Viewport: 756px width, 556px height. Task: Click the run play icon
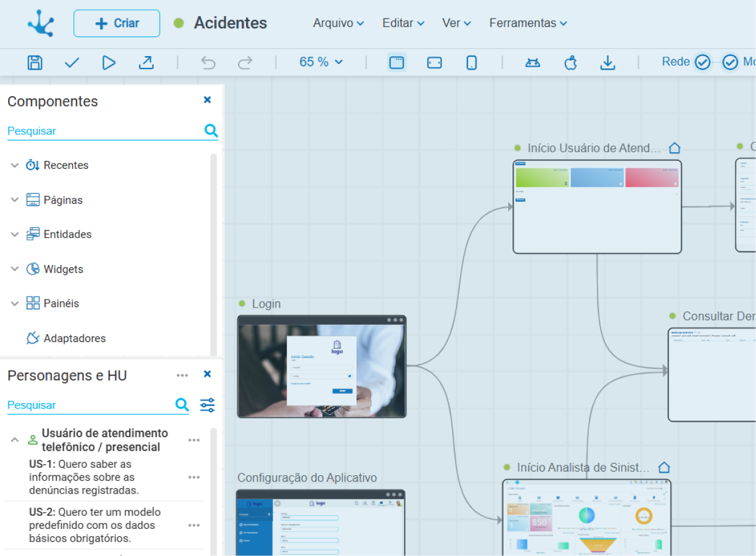[x=109, y=62]
